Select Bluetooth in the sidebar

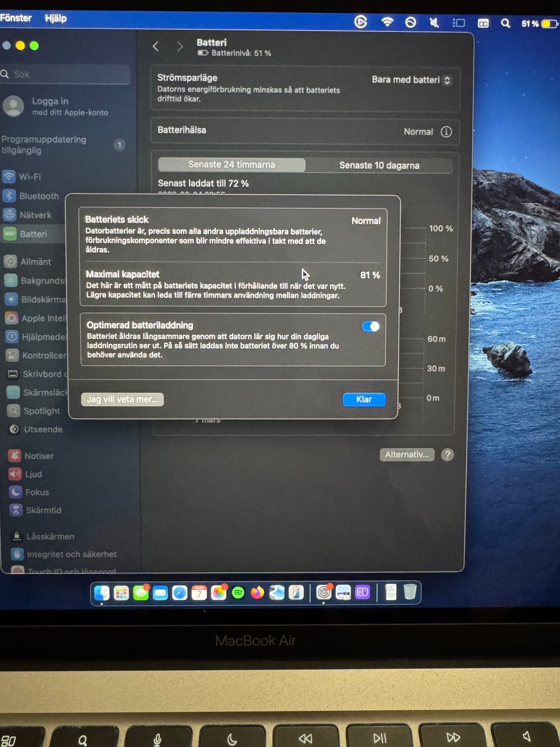(31, 196)
